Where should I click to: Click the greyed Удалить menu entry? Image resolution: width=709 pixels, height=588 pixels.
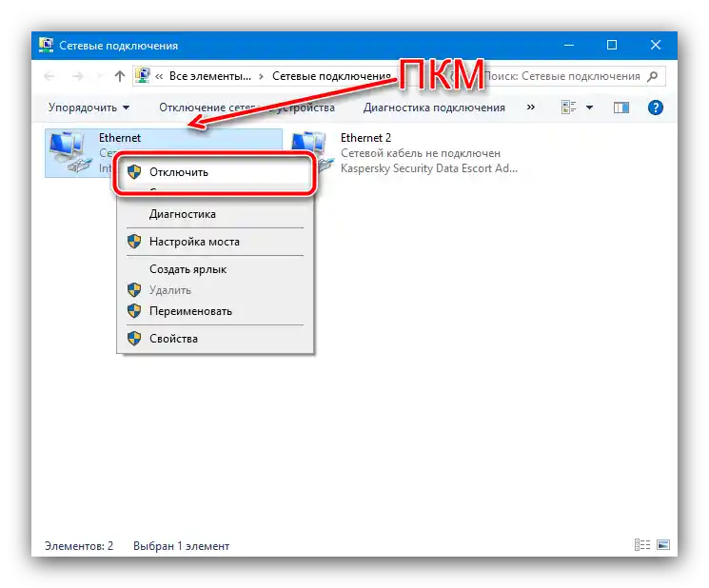click(x=215, y=290)
